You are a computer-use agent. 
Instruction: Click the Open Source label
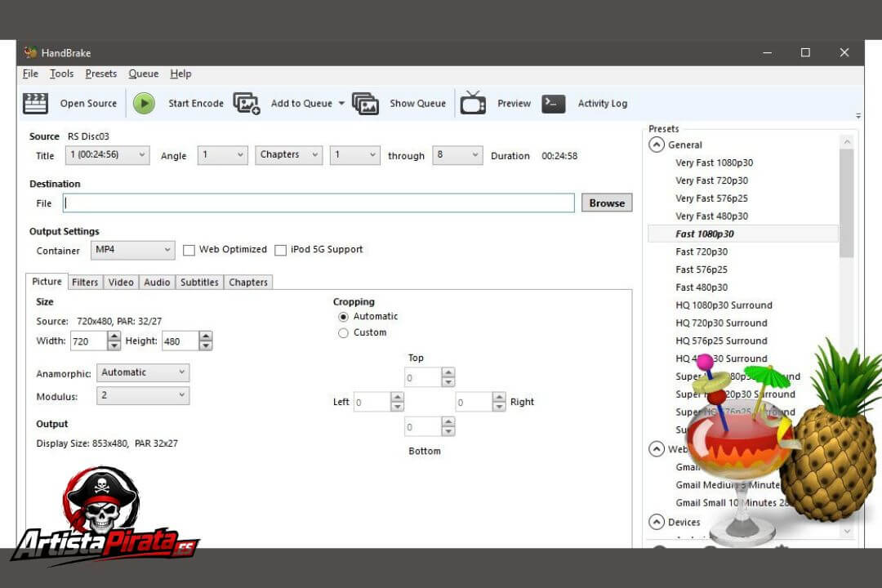pyautogui.click(x=88, y=104)
